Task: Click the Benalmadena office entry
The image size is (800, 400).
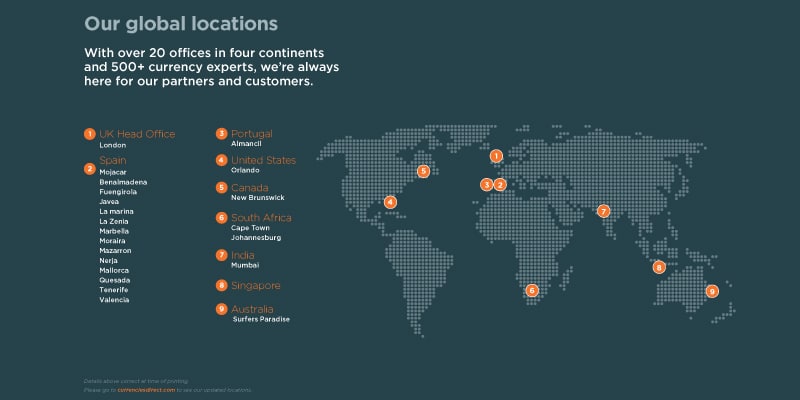Action: pos(123,182)
